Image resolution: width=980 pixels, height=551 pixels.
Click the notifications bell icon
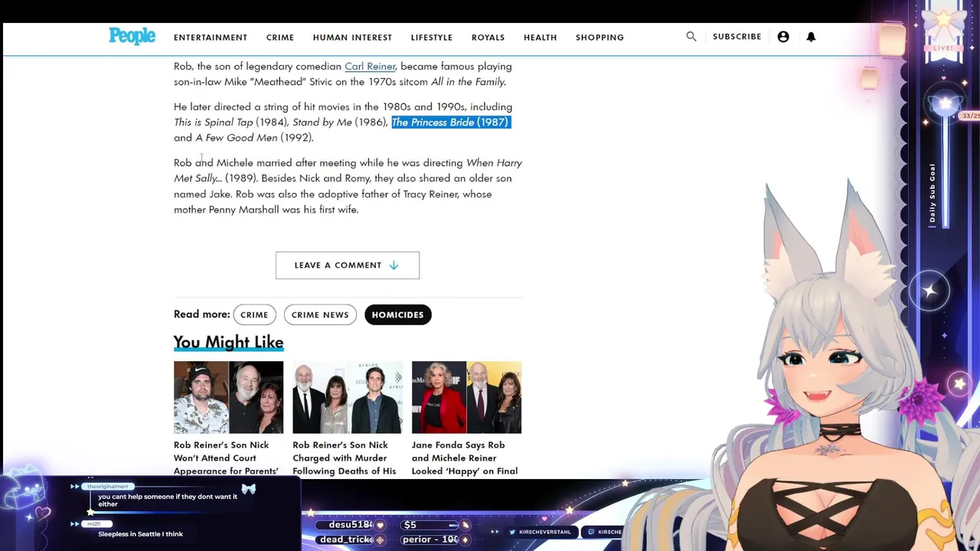[811, 37]
